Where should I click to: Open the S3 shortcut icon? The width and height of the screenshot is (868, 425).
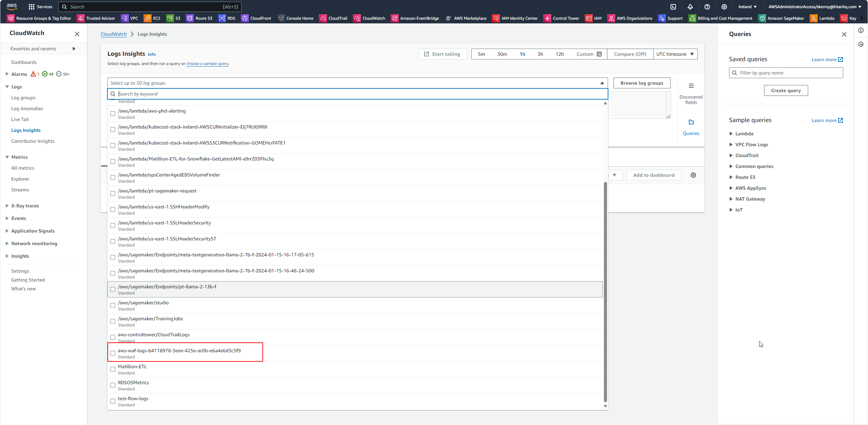pyautogui.click(x=170, y=18)
